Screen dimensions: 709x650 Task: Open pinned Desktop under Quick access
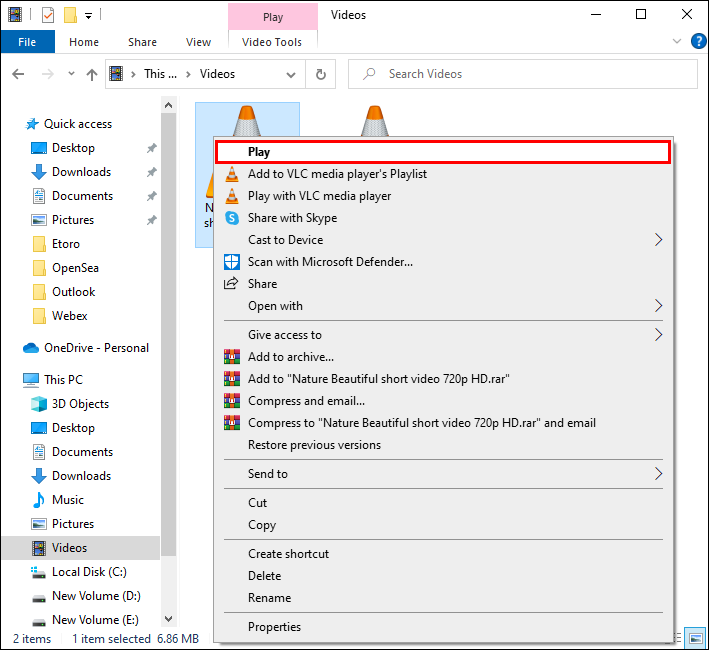[73, 148]
